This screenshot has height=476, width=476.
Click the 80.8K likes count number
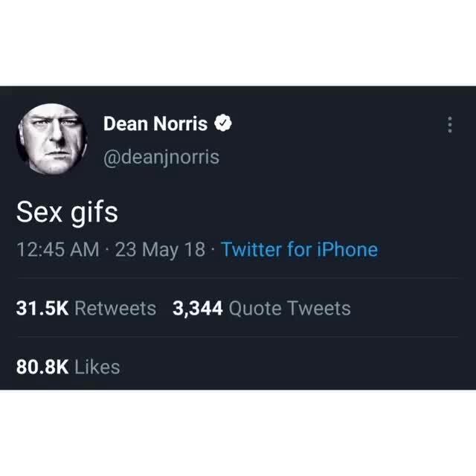(42, 367)
